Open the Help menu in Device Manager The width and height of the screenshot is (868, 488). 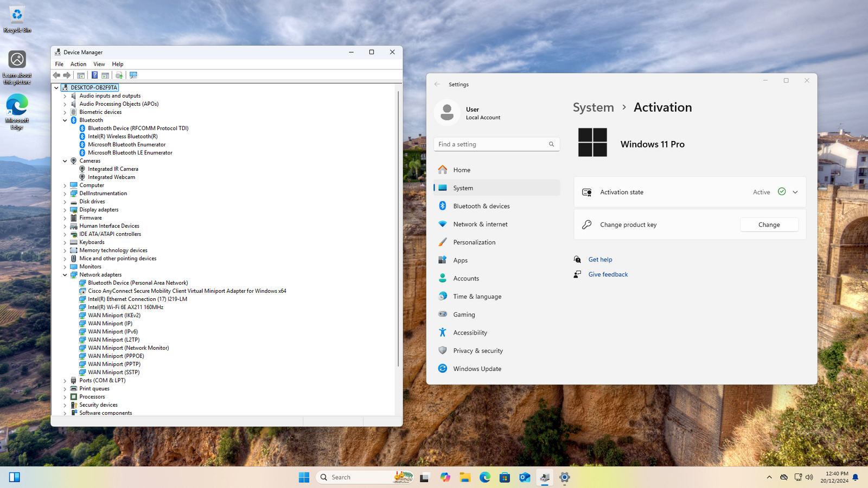(118, 64)
